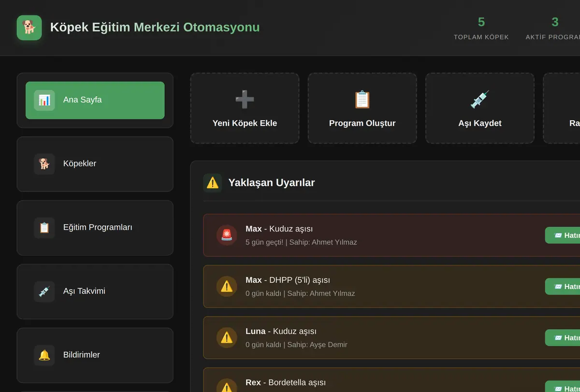
Task: Click the Toplam Köpek count 5
Action: tap(481, 22)
